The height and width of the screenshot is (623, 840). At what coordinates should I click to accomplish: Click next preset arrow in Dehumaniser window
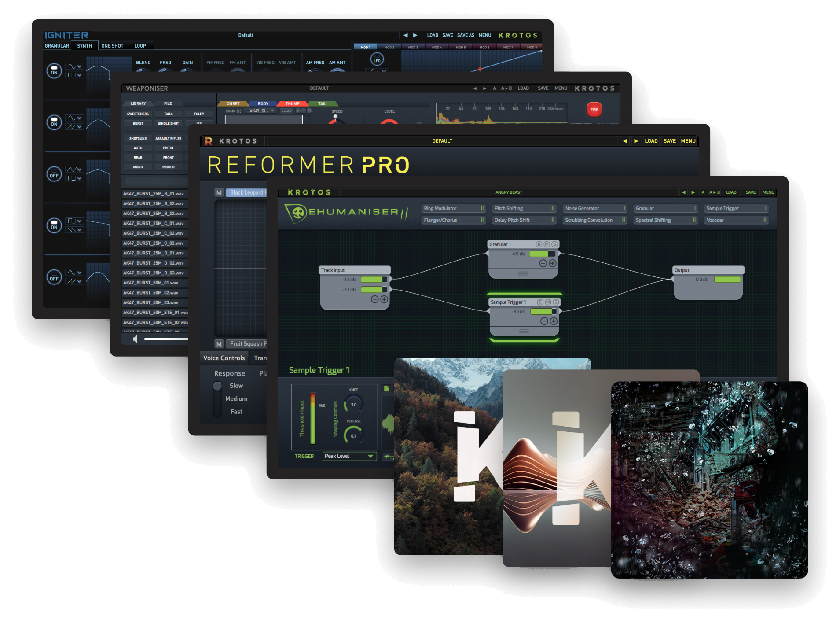point(693,192)
